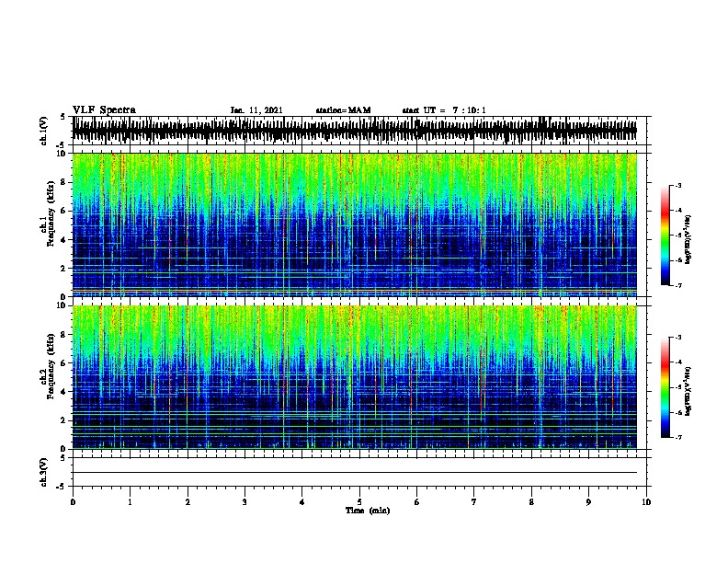Click time axis tick label "9"
Viewport: 728px width, 563px height.
(x=588, y=502)
